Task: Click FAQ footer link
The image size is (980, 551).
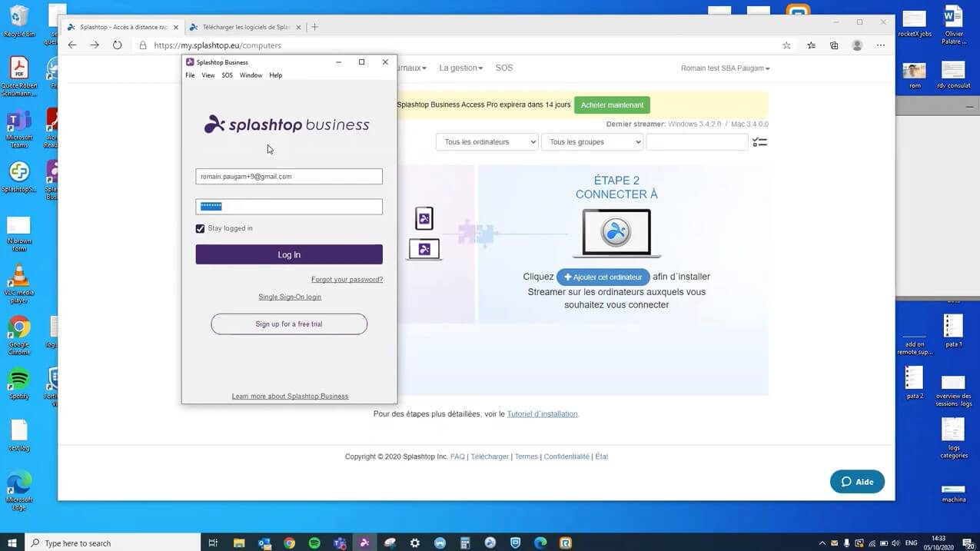Action: tap(457, 456)
